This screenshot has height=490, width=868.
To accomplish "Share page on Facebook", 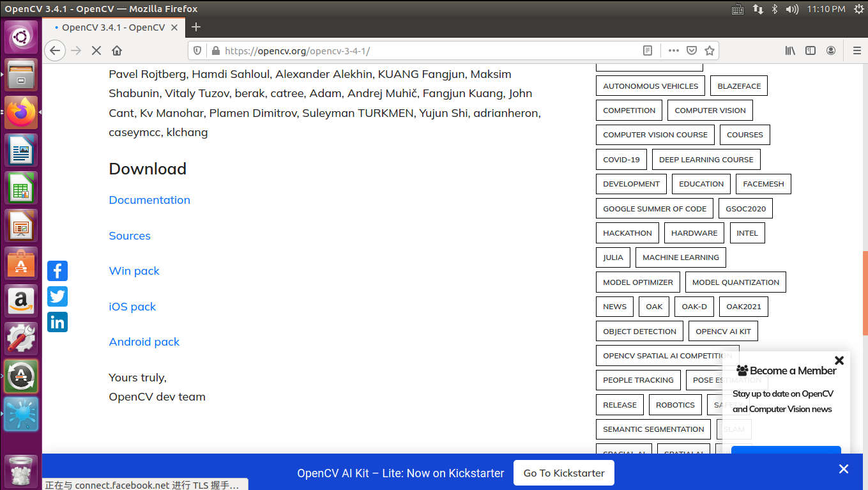I will tap(57, 271).
